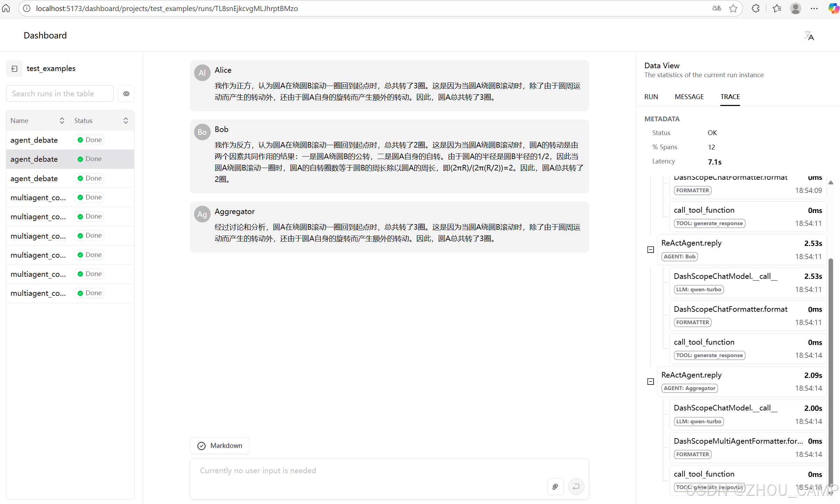
Task: Add page to favorites star icon
Action: point(733,8)
